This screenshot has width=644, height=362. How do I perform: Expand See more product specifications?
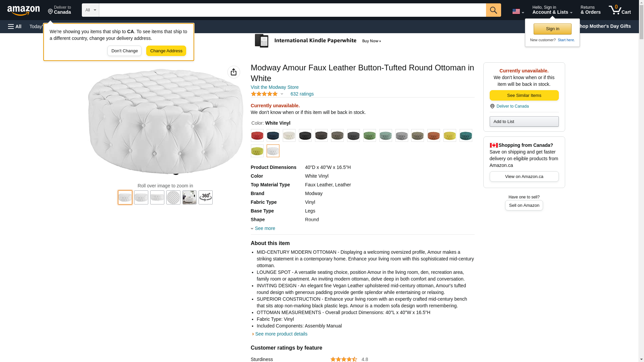coord(265,228)
